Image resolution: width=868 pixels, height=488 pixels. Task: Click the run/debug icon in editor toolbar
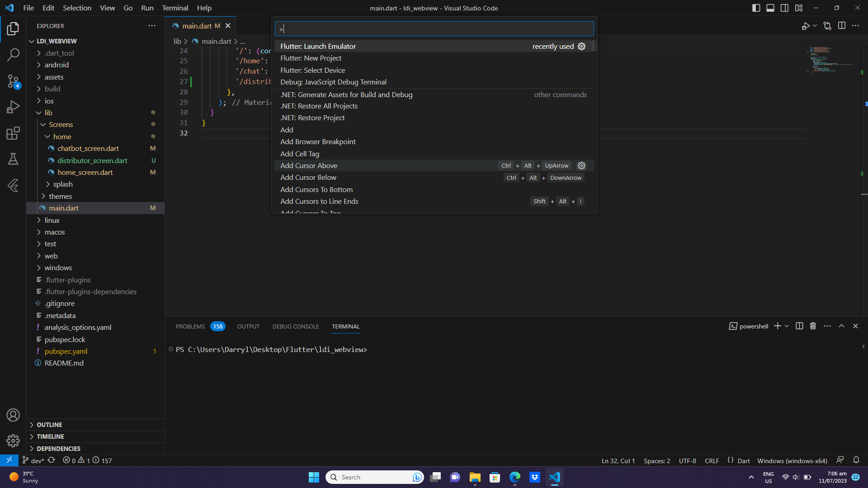pyautogui.click(x=806, y=26)
